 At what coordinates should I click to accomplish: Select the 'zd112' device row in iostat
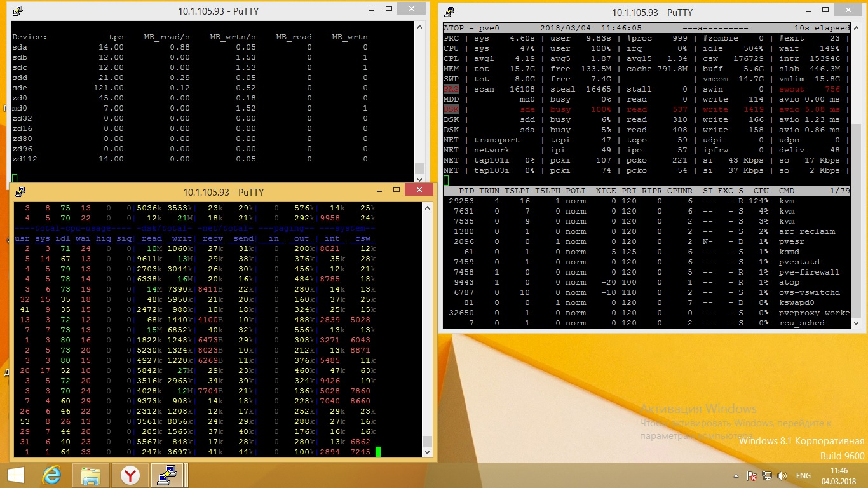point(191,159)
